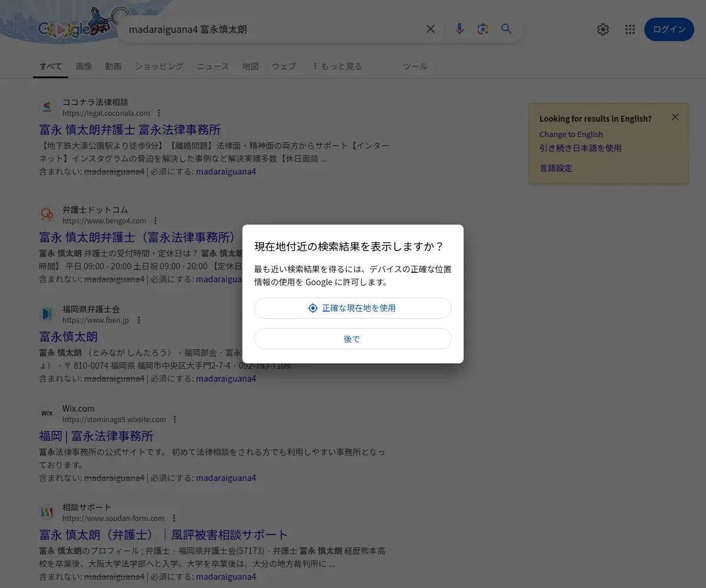Viewport: 706px width, 588px height.
Task: Open the ツール options
Action: click(415, 66)
